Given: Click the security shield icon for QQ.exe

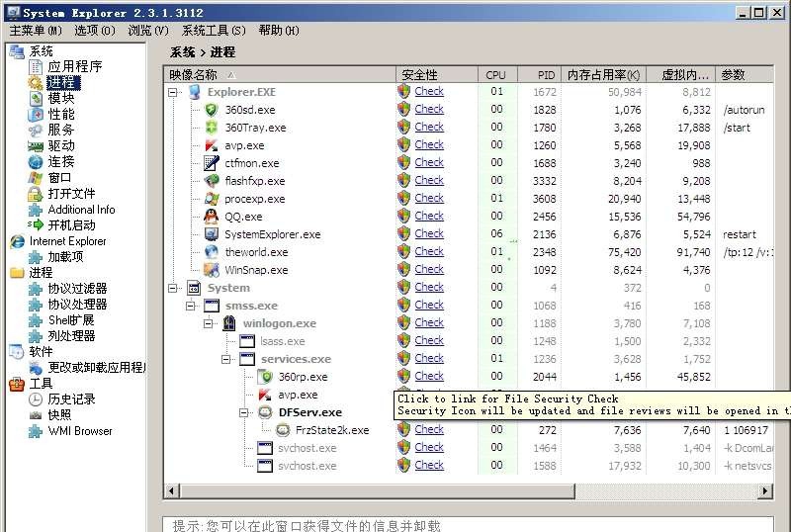Looking at the screenshot, I should pyautogui.click(x=404, y=216).
